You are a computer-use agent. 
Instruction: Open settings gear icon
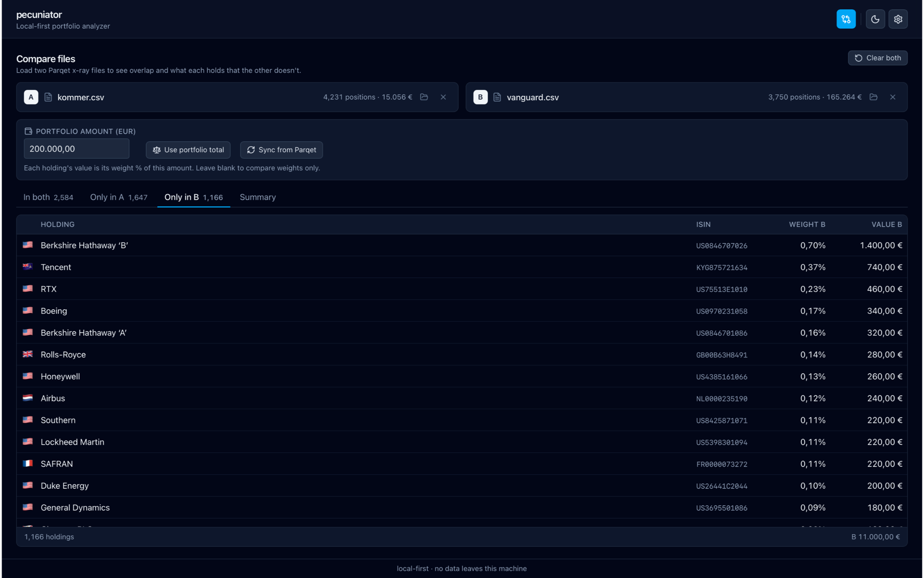coord(898,19)
